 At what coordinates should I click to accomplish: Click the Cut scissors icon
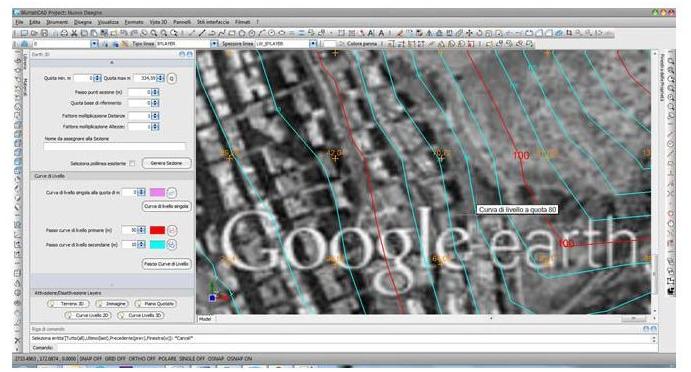click(74, 33)
